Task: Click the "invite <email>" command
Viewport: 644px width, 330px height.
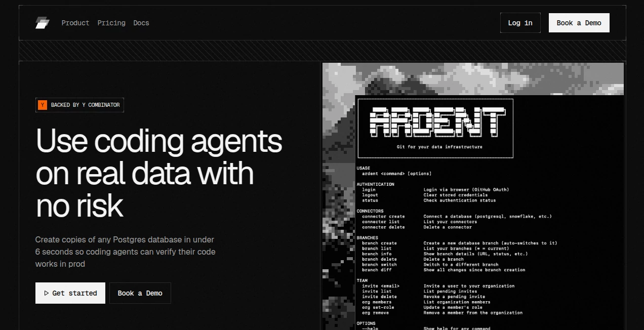Action: pos(381,286)
